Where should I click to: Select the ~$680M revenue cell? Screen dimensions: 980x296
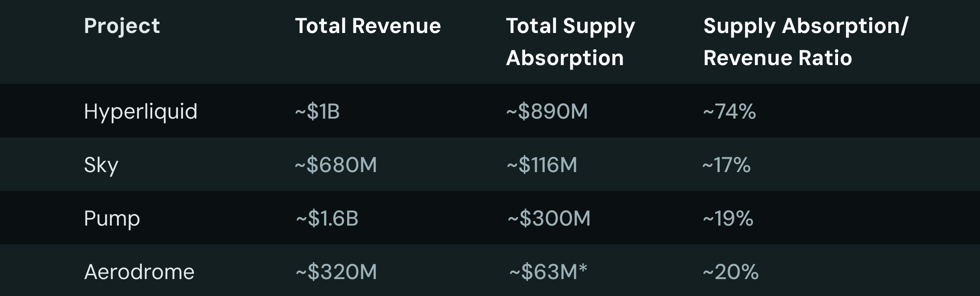click(x=336, y=165)
